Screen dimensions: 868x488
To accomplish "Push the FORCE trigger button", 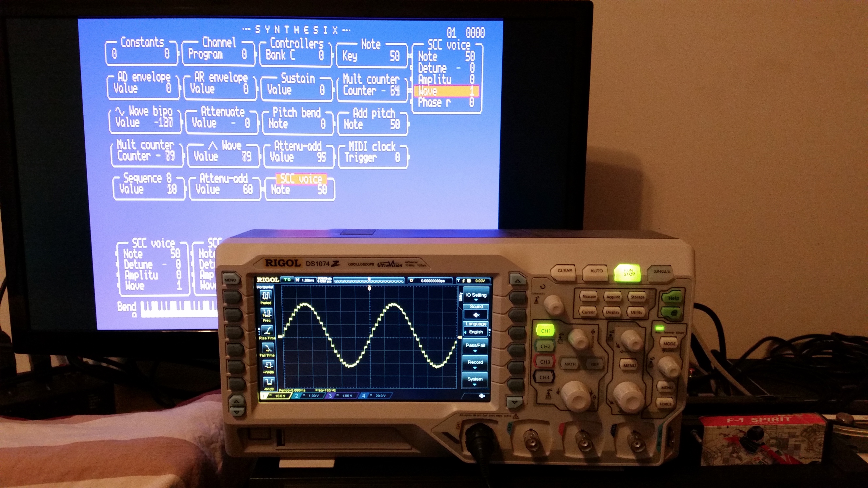I will (665, 403).
